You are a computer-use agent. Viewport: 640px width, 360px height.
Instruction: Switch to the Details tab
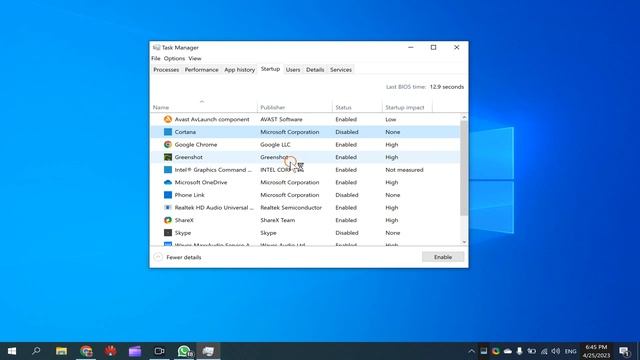(315, 70)
